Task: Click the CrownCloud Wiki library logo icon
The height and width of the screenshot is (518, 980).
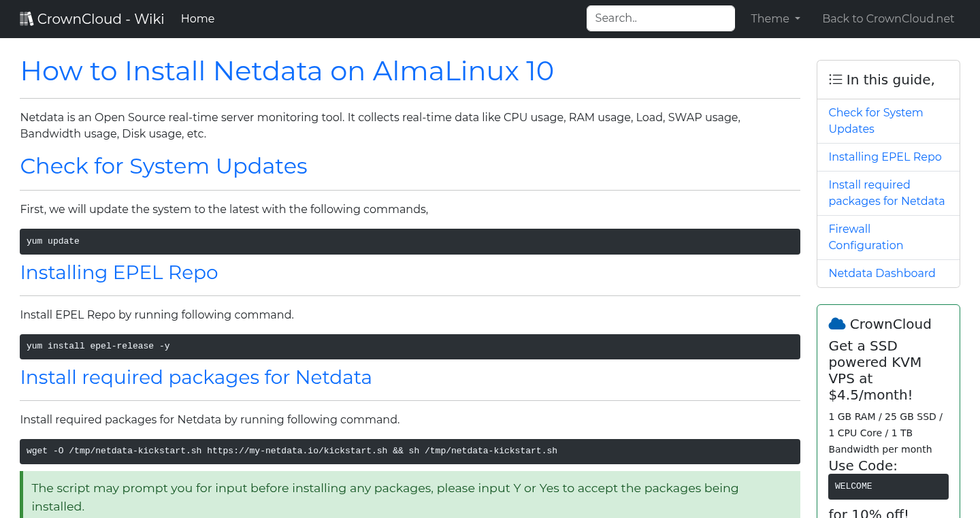Action: 27,18
